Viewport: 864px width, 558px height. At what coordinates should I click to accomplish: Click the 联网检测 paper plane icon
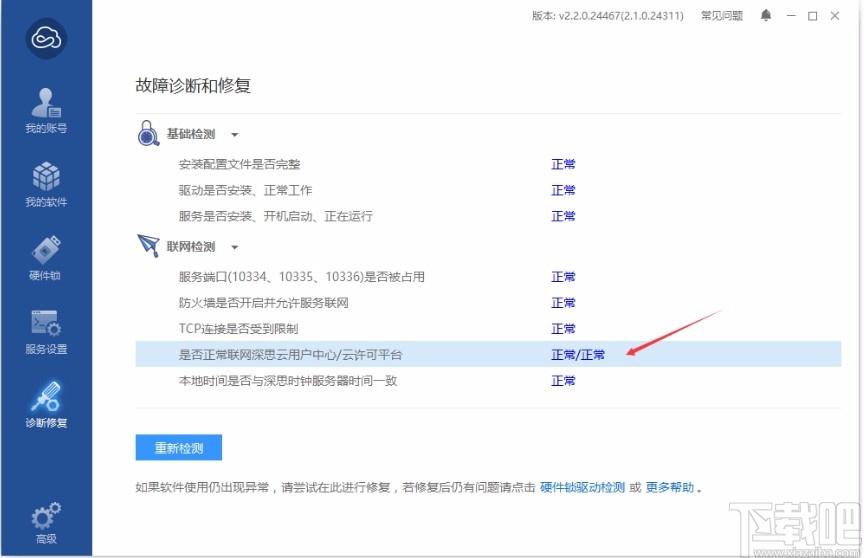(148, 246)
